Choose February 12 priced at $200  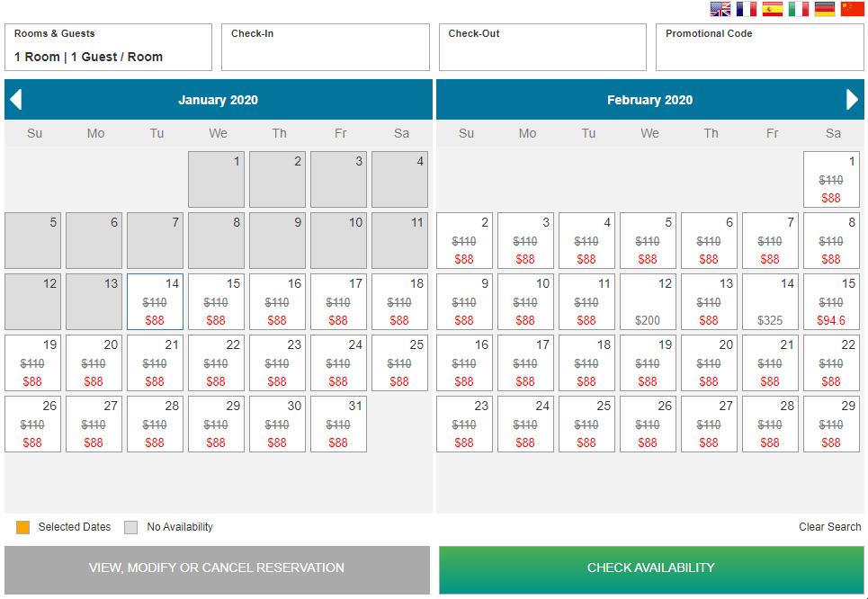(648, 302)
